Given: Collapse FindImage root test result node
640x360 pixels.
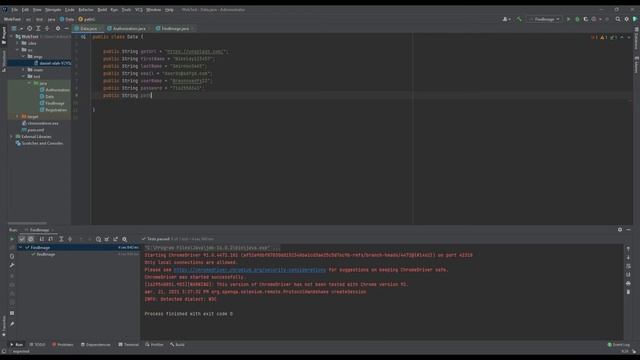Looking at the screenshot, I should tap(20, 247).
